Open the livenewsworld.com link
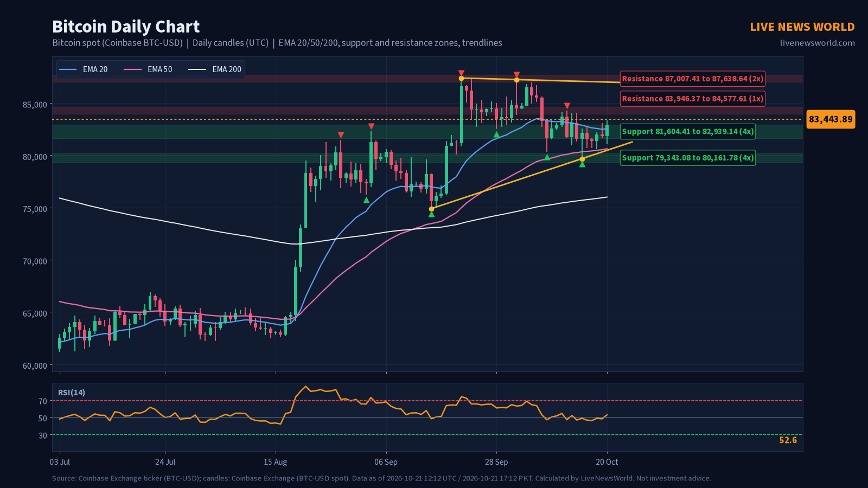 pos(818,43)
